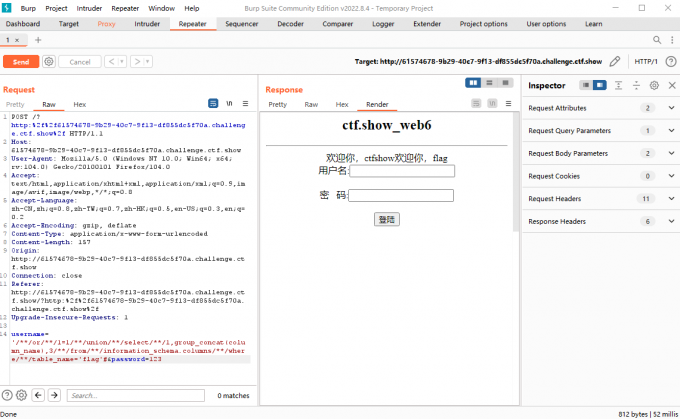
Task: Toggle show non-printable characters in Request
Action: (x=229, y=104)
